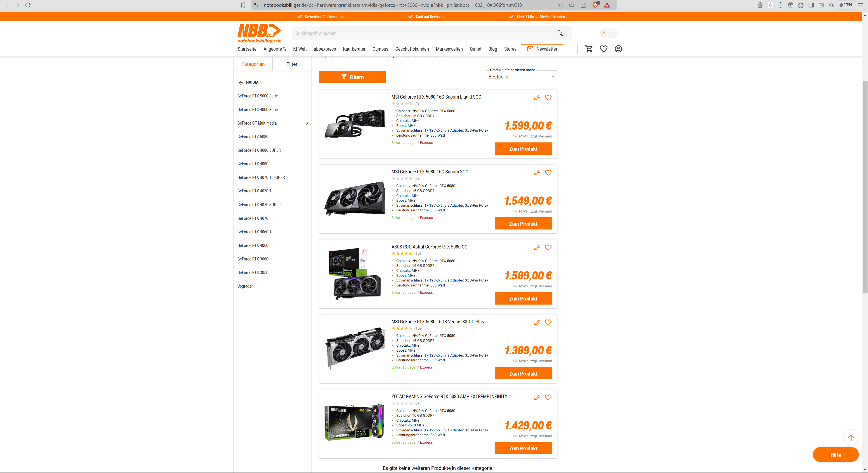Click the scroll-to-top arrow button
The height and width of the screenshot is (473, 868).
(x=851, y=438)
